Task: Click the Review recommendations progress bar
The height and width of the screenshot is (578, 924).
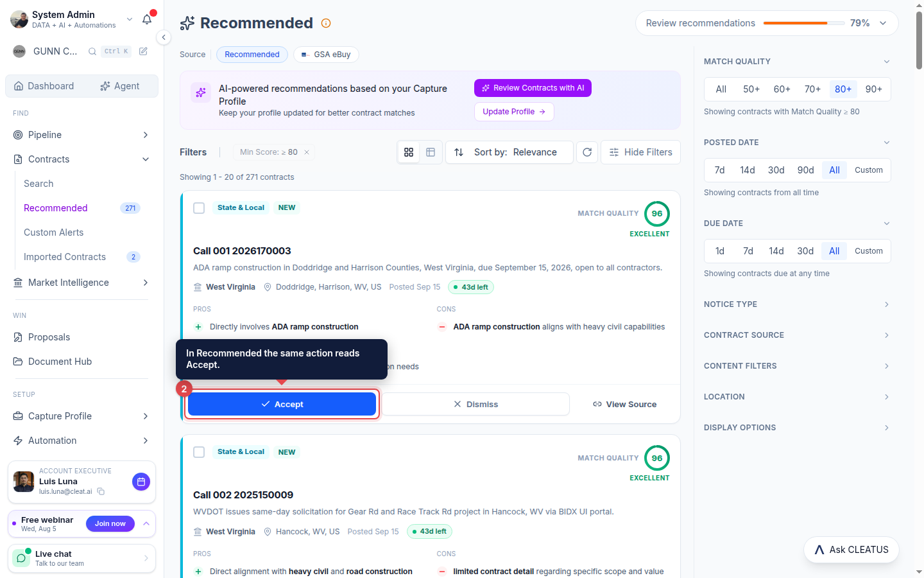Action: (x=804, y=23)
